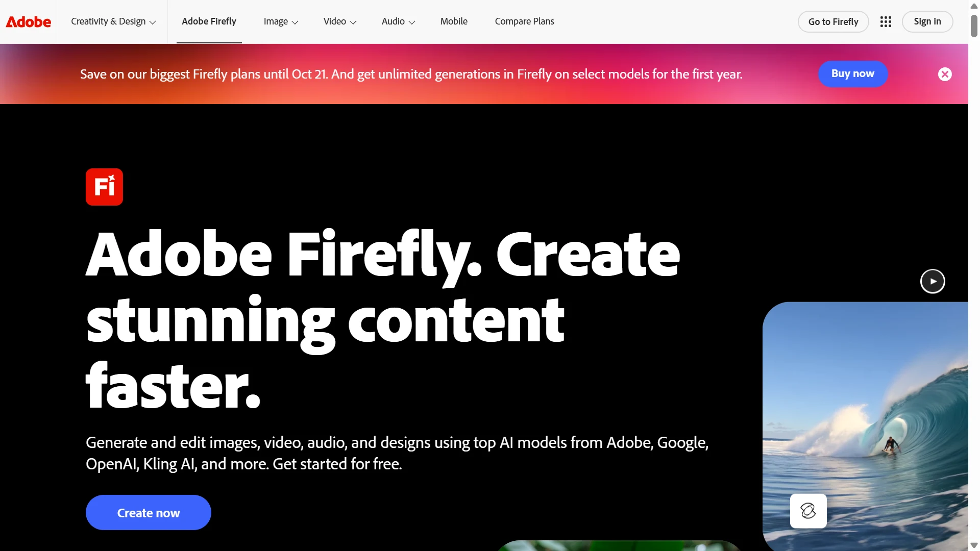Click the 'Adobe Firefly. Create stunning content faster.' headline
Viewport: 980px width, 551px height.
(x=383, y=319)
